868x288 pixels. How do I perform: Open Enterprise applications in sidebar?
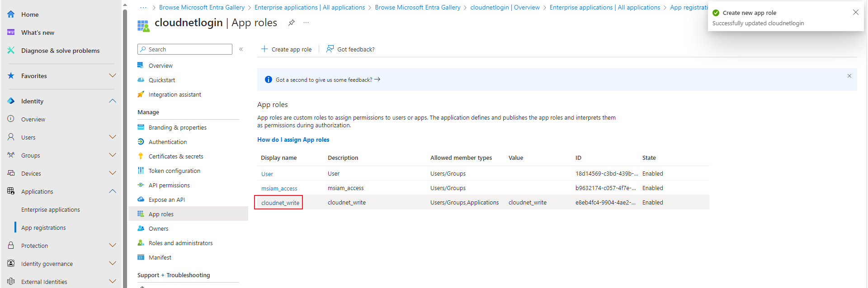[x=51, y=209]
